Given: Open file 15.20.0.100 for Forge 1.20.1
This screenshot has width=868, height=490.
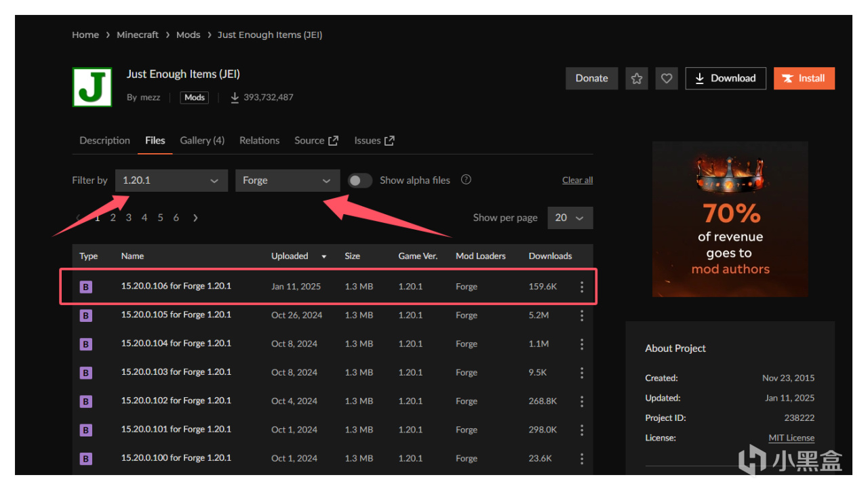Looking at the screenshot, I should point(176,457).
